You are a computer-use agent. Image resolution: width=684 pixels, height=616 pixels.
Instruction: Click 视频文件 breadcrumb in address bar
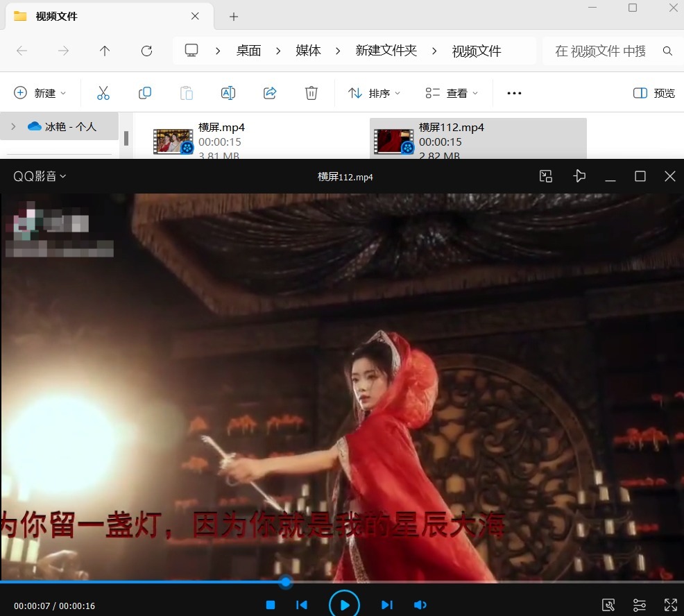point(477,51)
